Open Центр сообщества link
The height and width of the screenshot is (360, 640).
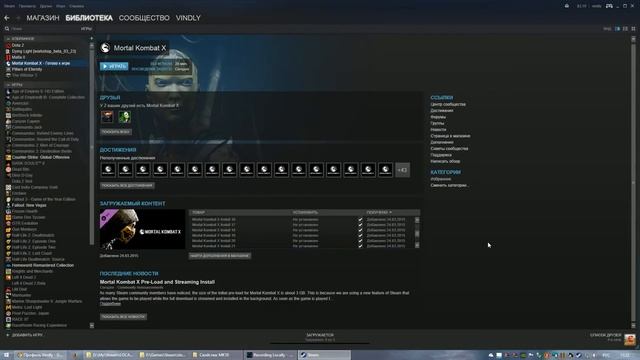tap(448, 104)
